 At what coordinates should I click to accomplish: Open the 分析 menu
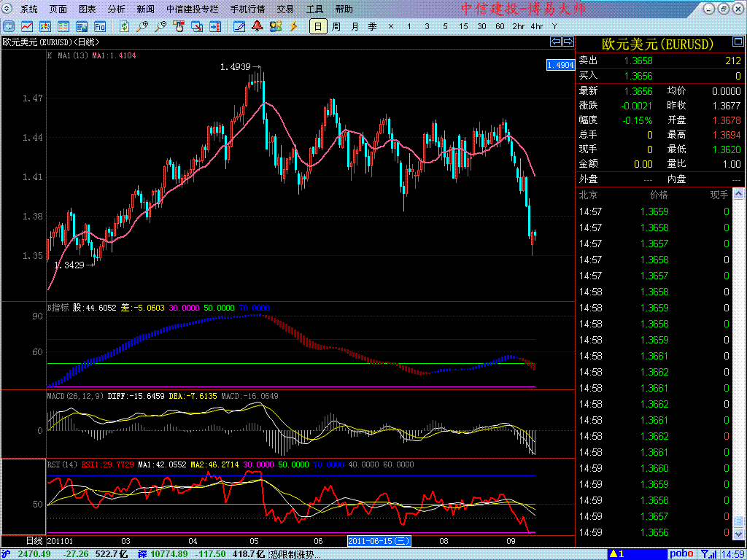pyautogui.click(x=116, y=9)
